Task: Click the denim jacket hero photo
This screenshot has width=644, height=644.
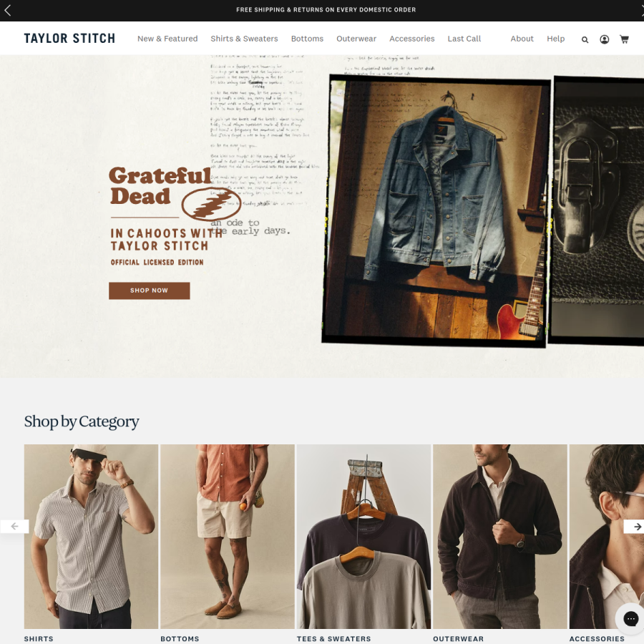Action: point(435,210)
